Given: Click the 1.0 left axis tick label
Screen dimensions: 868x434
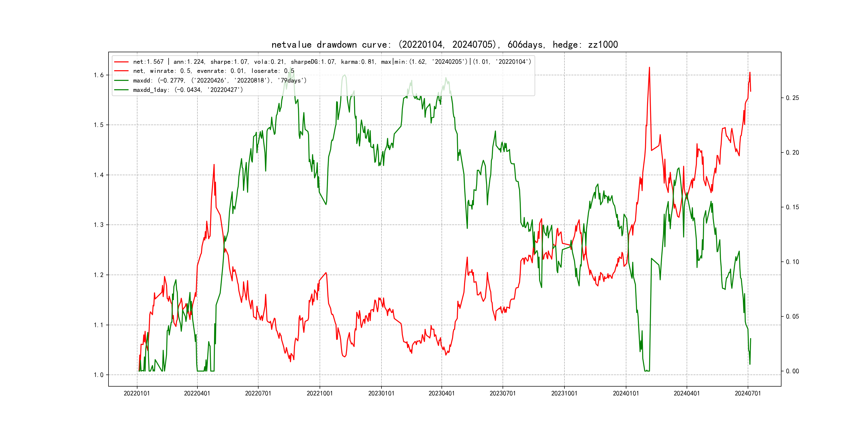Looking at the screenshot, I should (x=98, y=375).
